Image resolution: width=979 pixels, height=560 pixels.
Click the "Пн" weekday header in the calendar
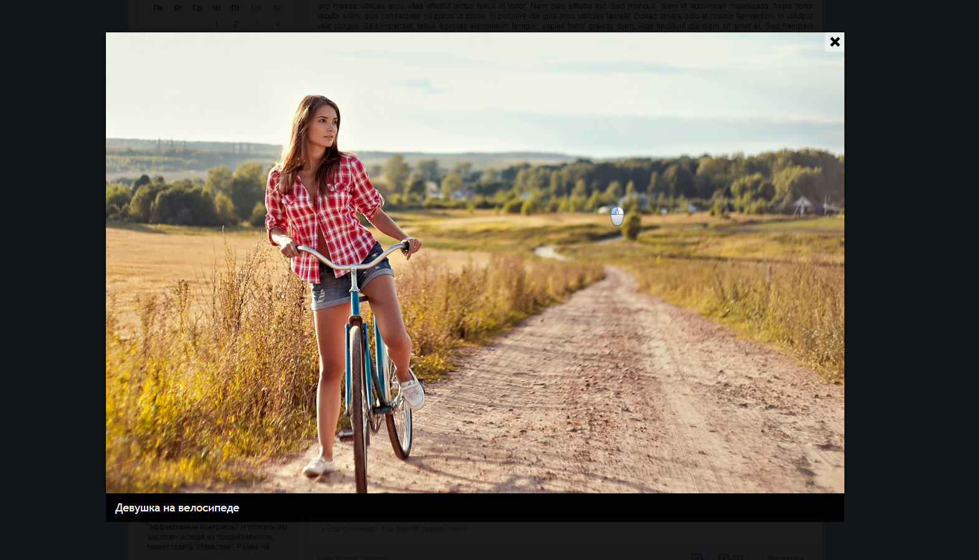pyautogui.click(x=158, y=8)
